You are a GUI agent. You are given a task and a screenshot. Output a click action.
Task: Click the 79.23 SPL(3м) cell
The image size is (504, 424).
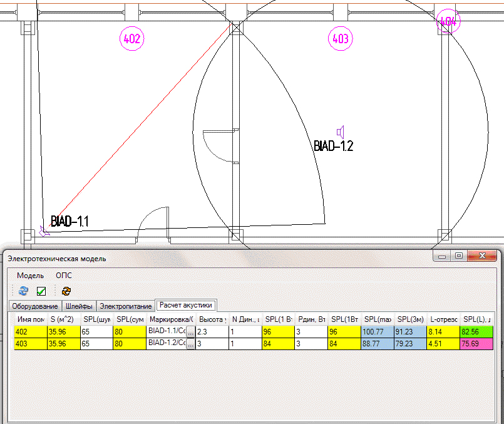411,344
